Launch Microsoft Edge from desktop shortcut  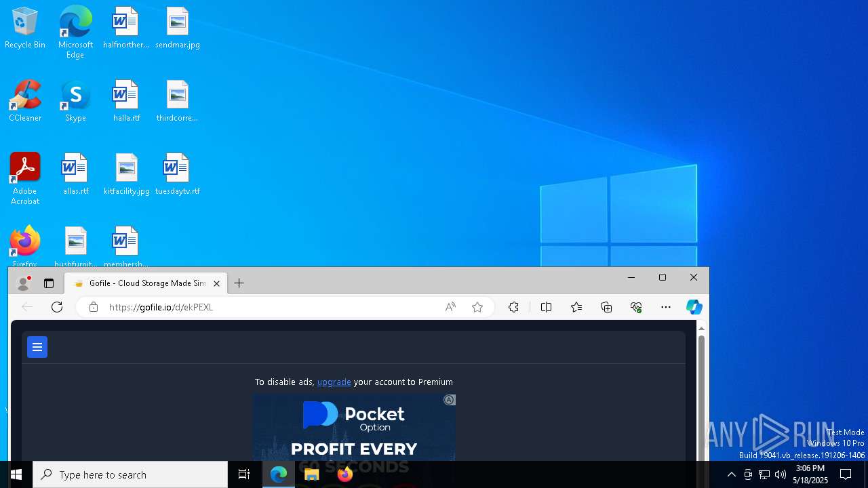click(75, 32)
